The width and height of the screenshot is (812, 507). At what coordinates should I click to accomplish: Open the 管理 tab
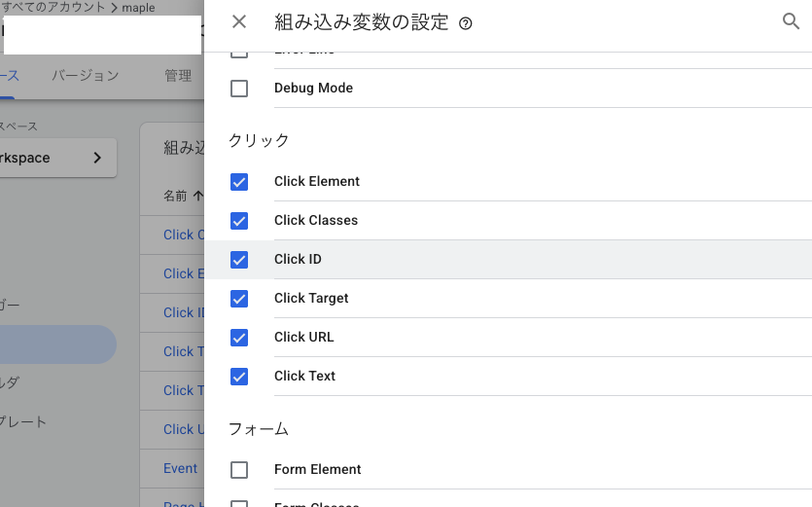pyautogui.click(x=178, y=76)
